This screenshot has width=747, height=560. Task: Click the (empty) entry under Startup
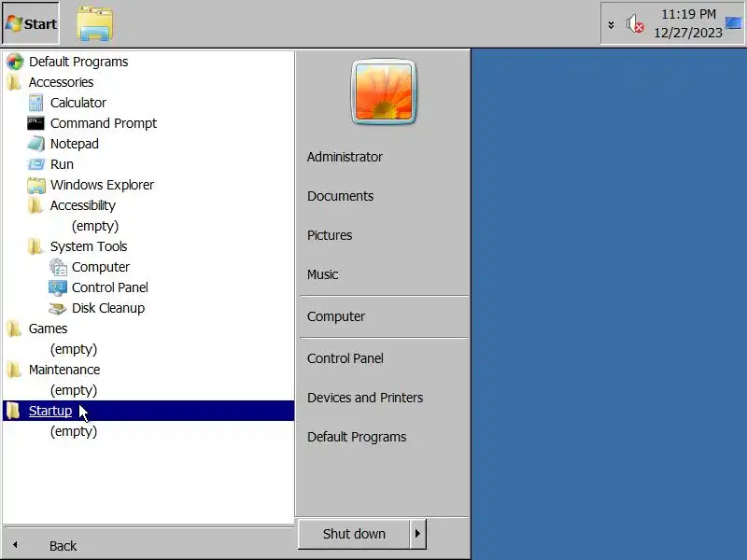(x=74, y=431)
